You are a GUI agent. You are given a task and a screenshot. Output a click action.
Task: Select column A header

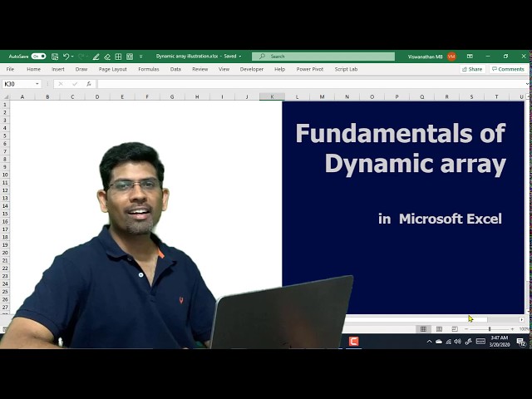(x=22, y=97)
